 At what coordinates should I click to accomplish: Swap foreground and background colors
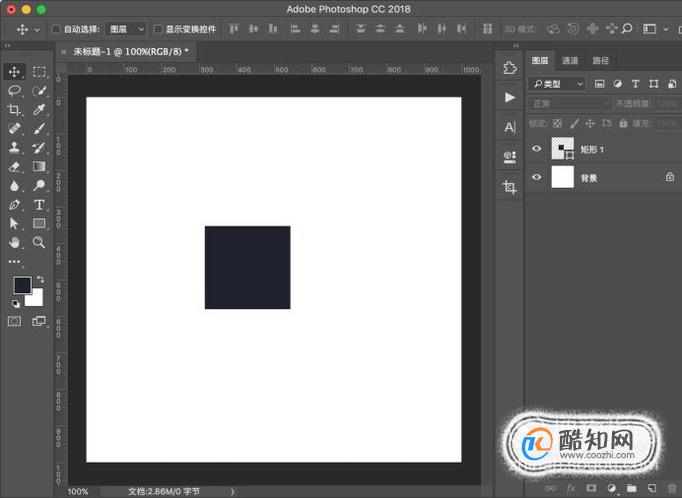coord(40,279)
